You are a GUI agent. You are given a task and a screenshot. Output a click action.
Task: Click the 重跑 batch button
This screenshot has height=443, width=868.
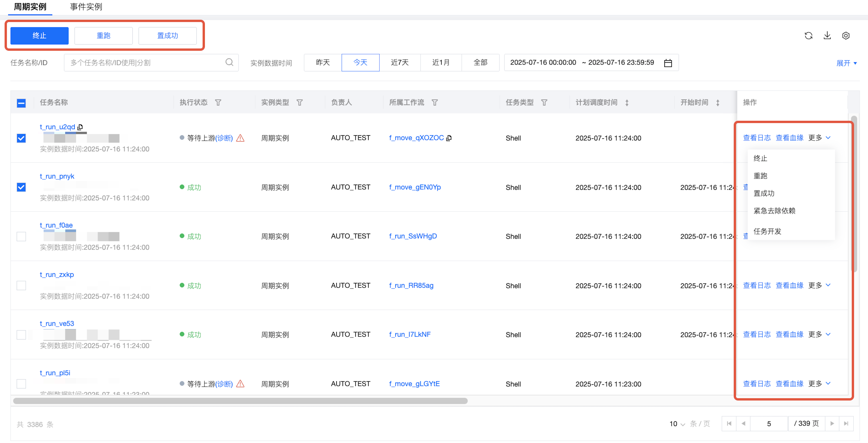coord(103,35)
